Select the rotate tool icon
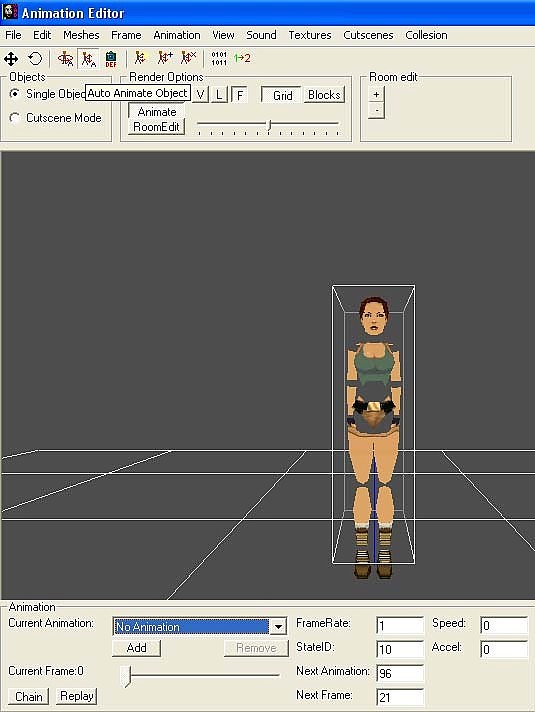 35,59
